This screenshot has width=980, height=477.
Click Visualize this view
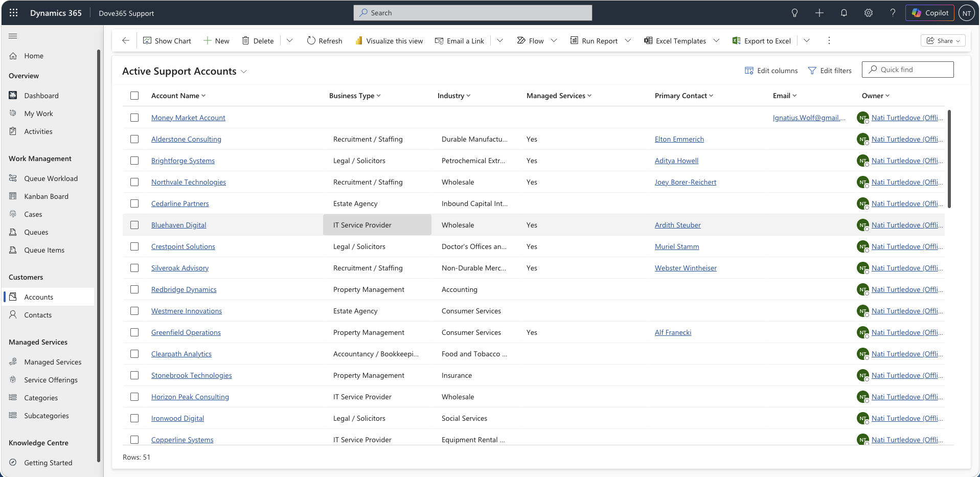(x=389, y=41)
